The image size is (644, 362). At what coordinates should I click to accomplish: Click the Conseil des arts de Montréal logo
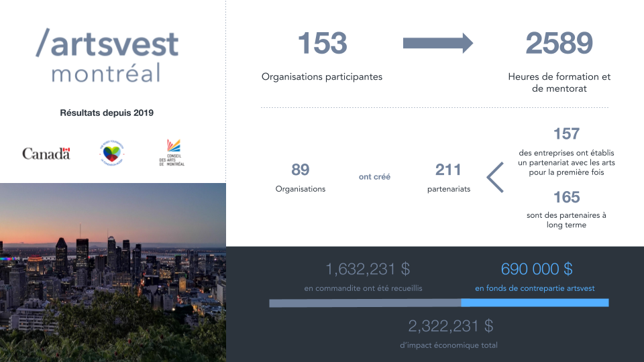pyautogui.click(x=174, y=153)
